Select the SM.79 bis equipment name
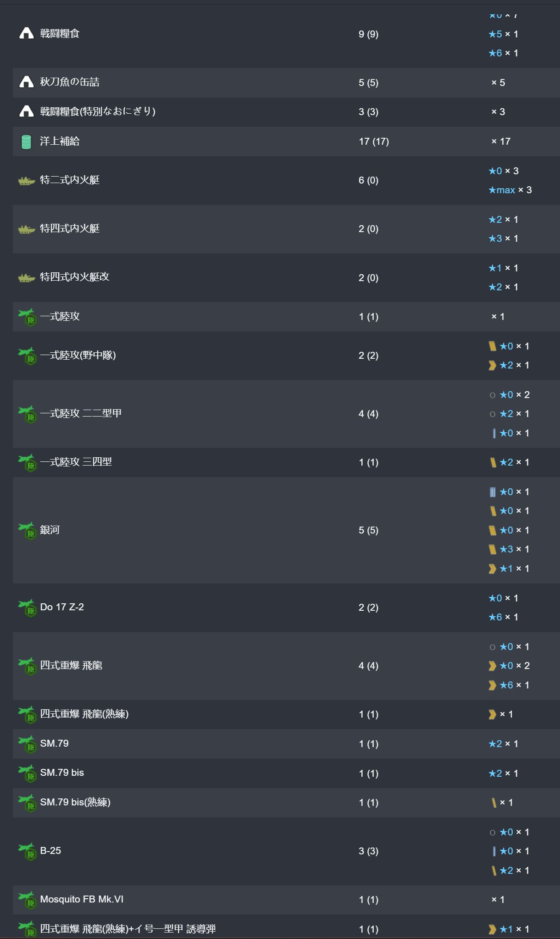This screenshot has width=560, height=939. (62, 773)
